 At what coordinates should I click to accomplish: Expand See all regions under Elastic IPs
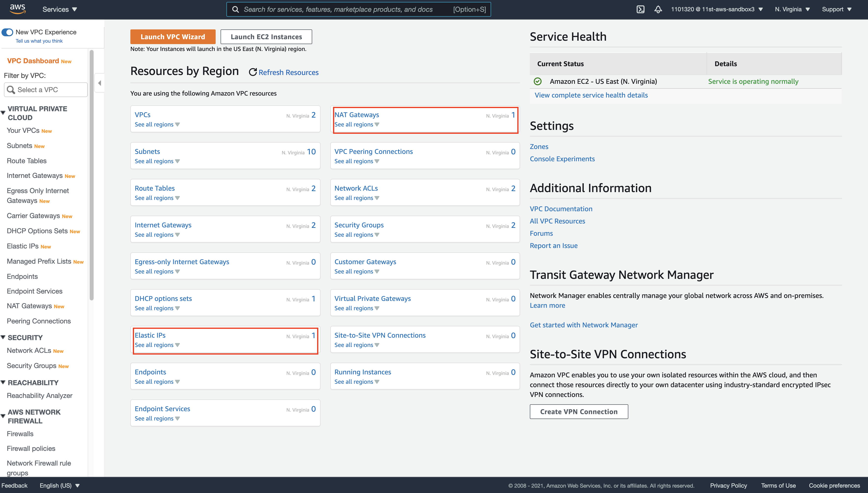157,345
